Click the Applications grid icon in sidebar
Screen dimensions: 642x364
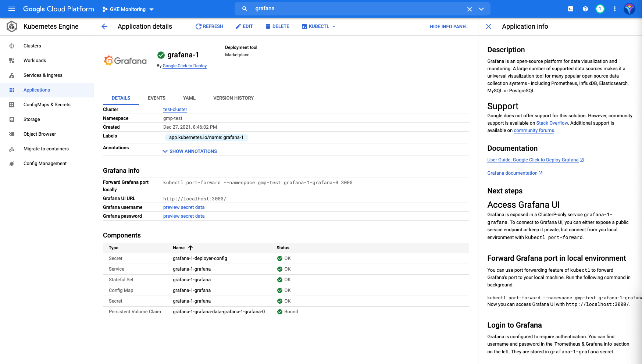tap(12, 90)
